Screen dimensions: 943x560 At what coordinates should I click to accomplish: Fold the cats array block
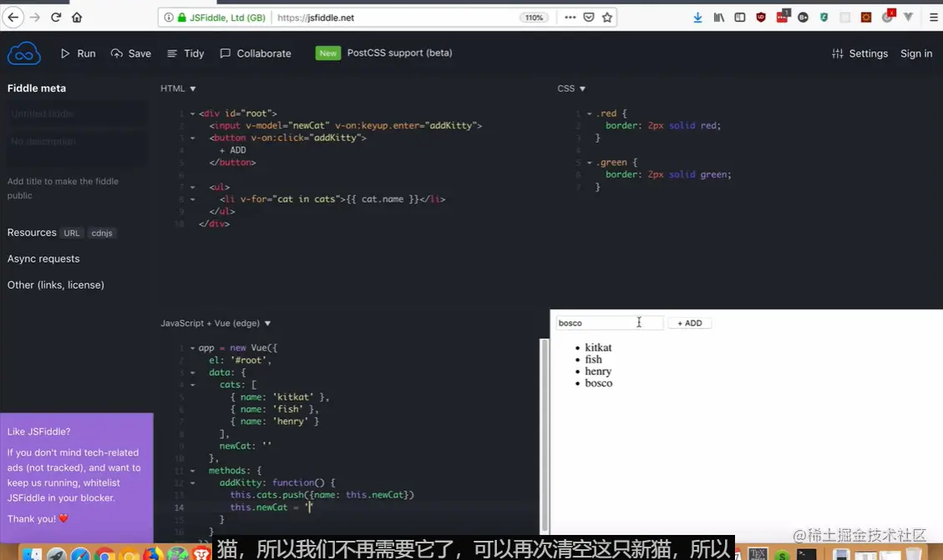192,385
